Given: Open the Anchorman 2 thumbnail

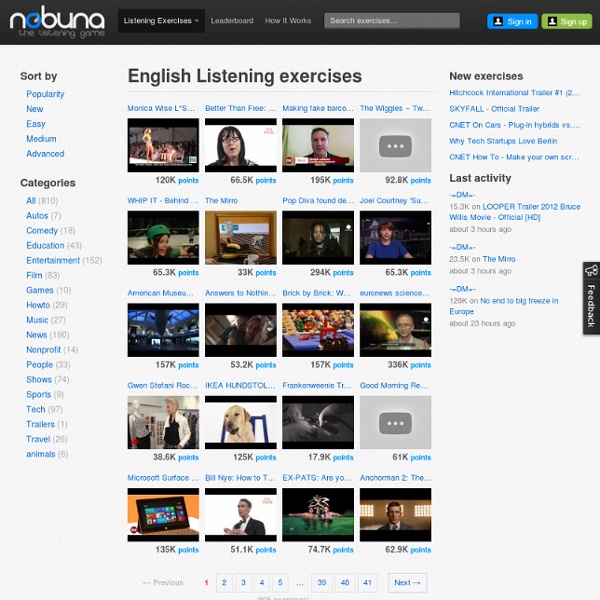Looking at the screenshot, I should click(x=395, y=515).
